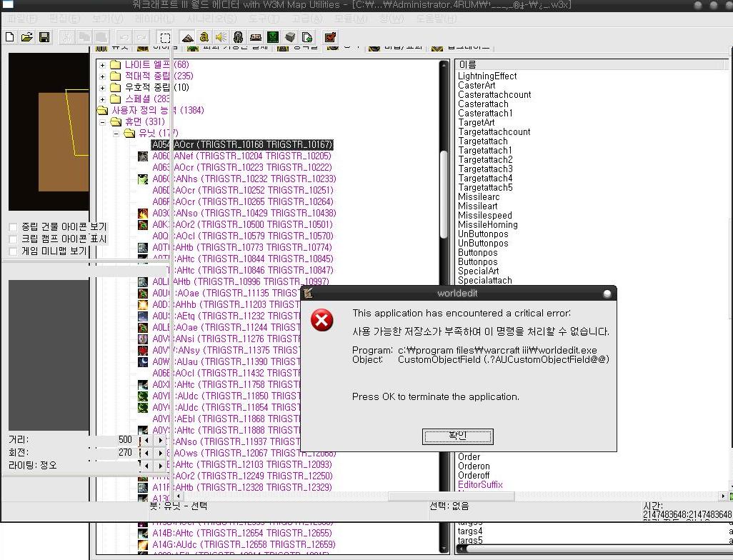The image size is (733, 560).
Task: Decrease the 회전 rotation value with left arrow
Action: tap(146, 453)
